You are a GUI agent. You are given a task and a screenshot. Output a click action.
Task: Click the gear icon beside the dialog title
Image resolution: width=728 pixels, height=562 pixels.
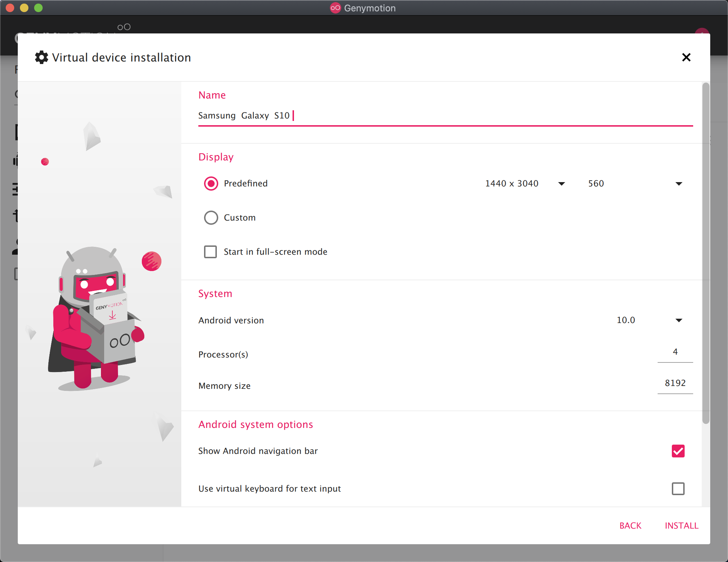click(42, 57)
